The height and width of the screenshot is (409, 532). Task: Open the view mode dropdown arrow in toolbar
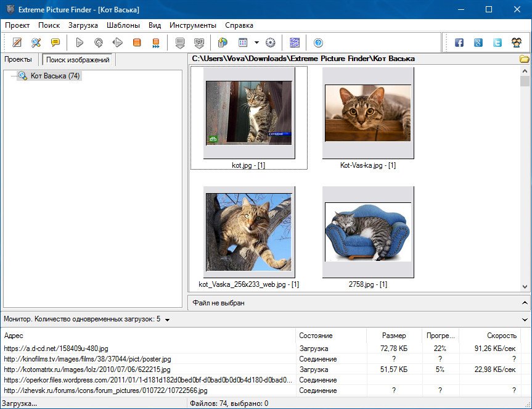coord(257,43)
